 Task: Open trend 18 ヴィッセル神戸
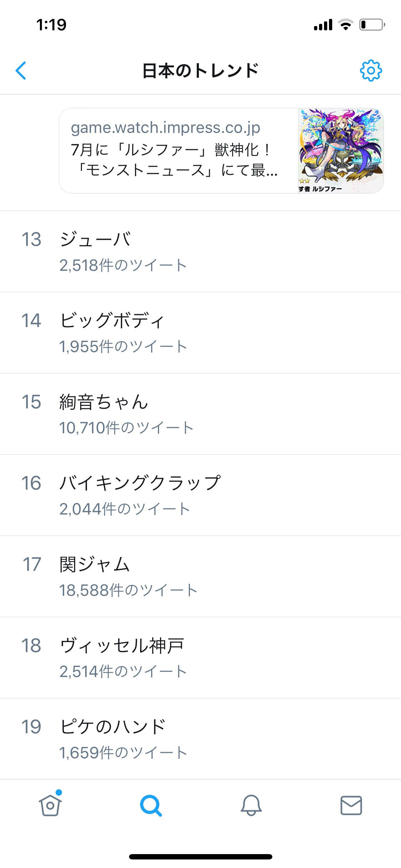pos(200,658)
